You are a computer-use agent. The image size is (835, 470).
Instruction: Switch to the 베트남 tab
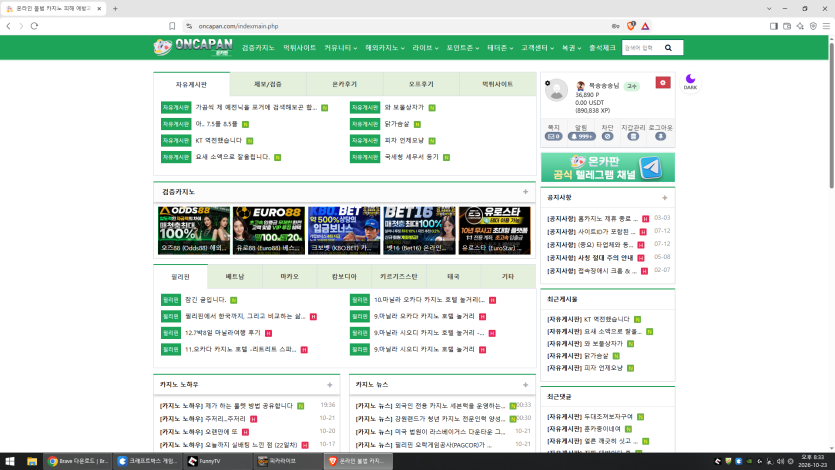[x=235, y=277]
